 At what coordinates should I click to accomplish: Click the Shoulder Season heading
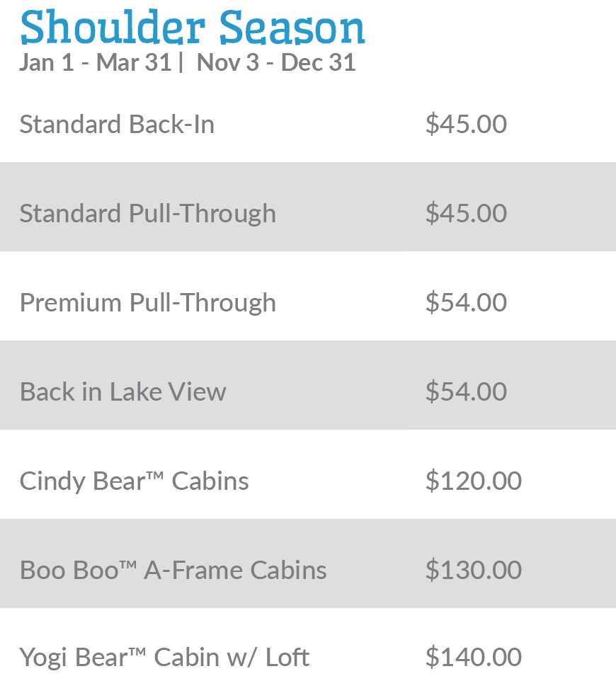point(192,27)
